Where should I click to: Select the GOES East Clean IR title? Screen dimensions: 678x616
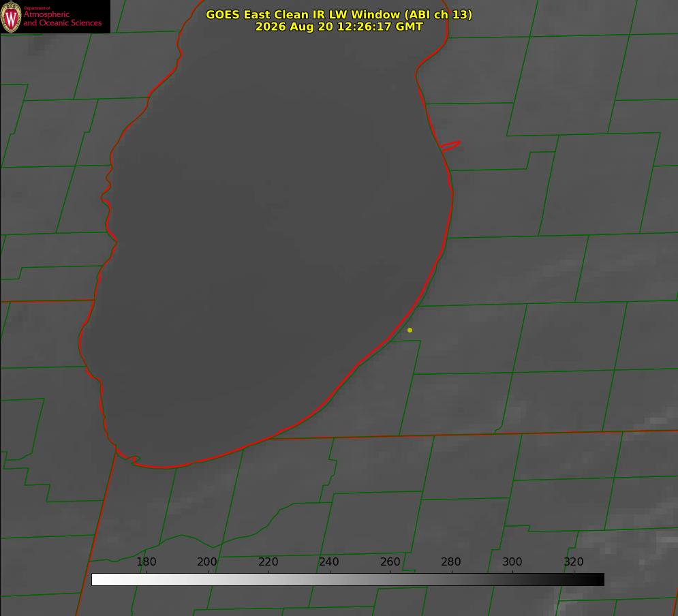pos(339,14)
